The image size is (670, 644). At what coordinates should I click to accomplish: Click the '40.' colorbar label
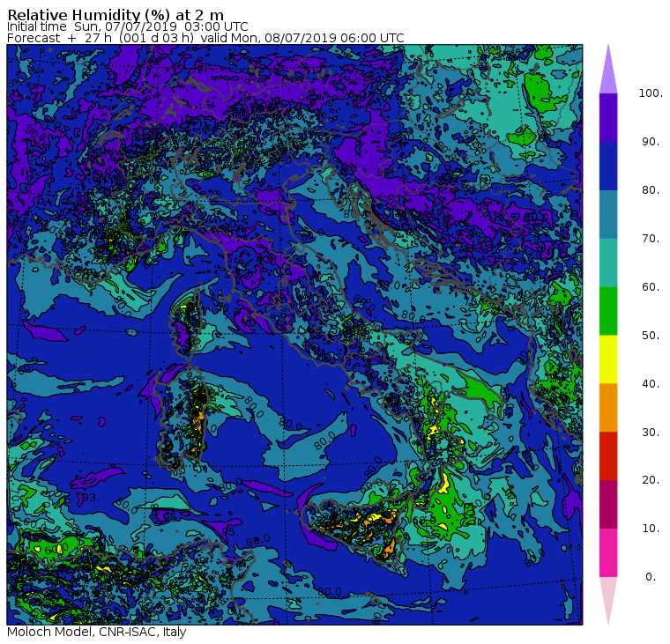[651, 383]
